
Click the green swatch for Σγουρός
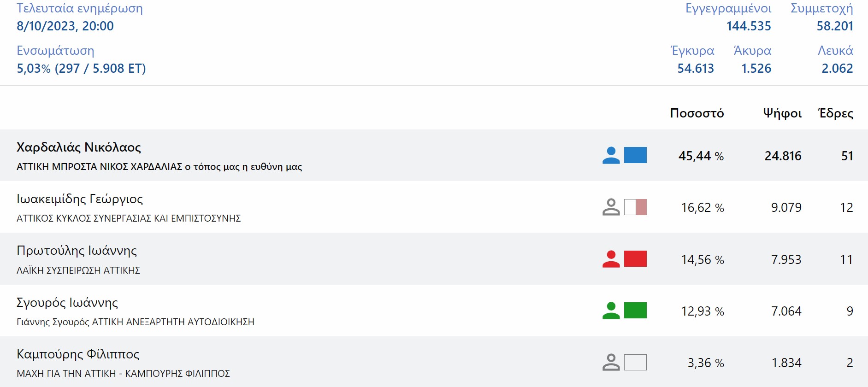(635, 311)
